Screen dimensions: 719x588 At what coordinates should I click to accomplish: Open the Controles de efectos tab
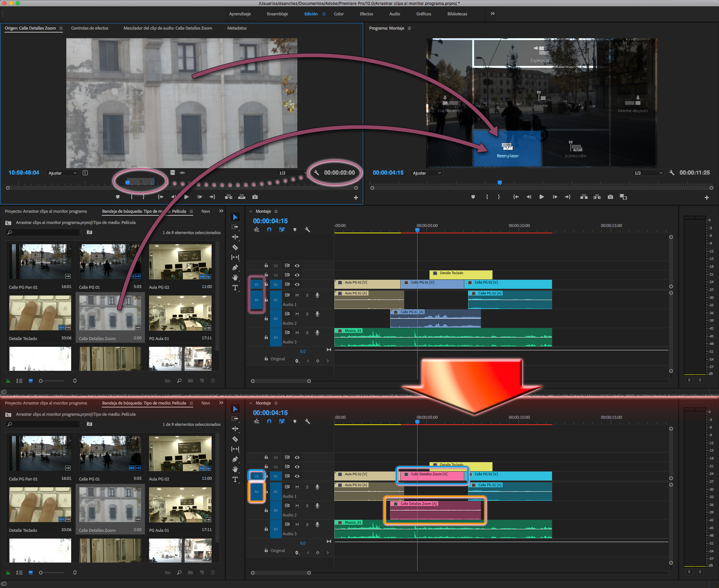[x=90, y=28]
